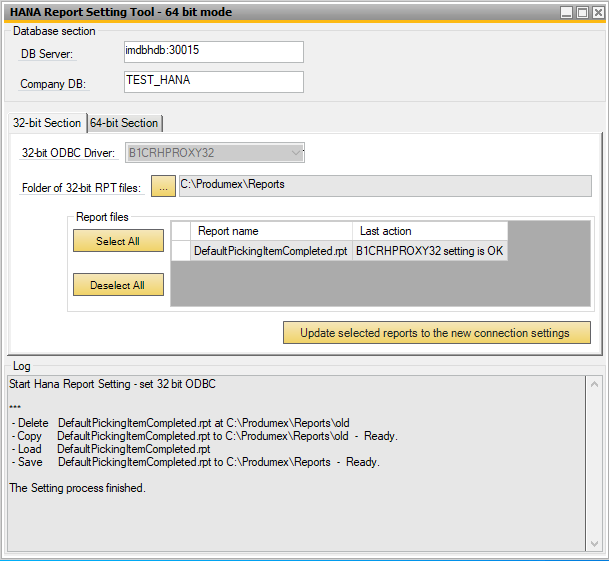Click the row selector beside DefaultPickingItemCompleted.rpt
The height and width of the screenshot is (561, 609).
tap(181, 251)
